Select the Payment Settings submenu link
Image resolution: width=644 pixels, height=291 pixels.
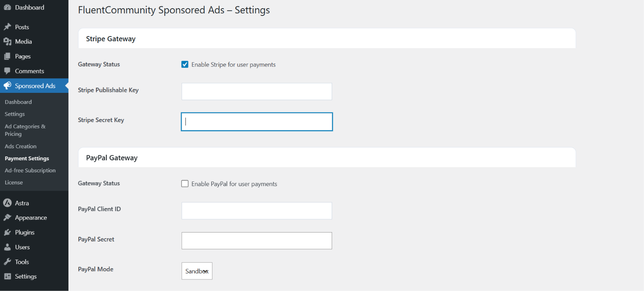tap(27, 158)
